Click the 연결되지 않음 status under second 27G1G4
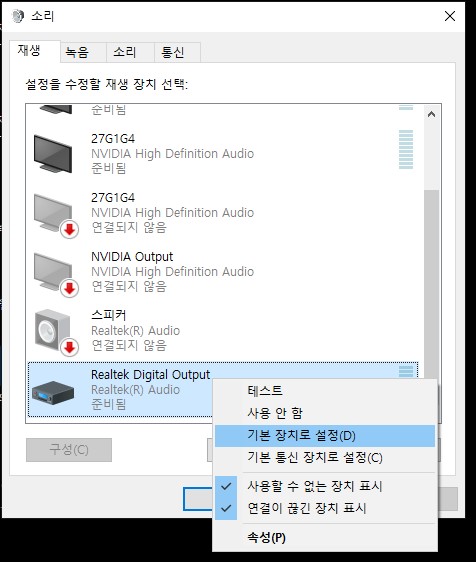476x562 pixels. pos(129,227)
